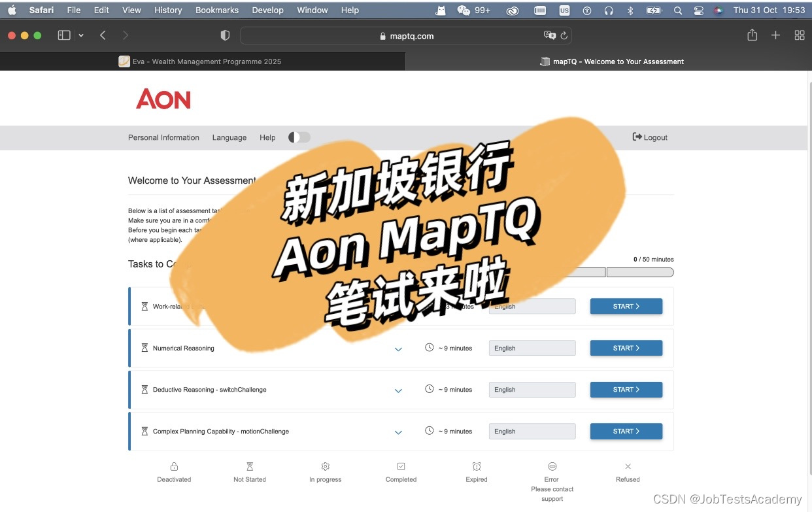Start the Work-related assessment task
Viewport: 812px width, 512px height.
click(x=626, y=306)
